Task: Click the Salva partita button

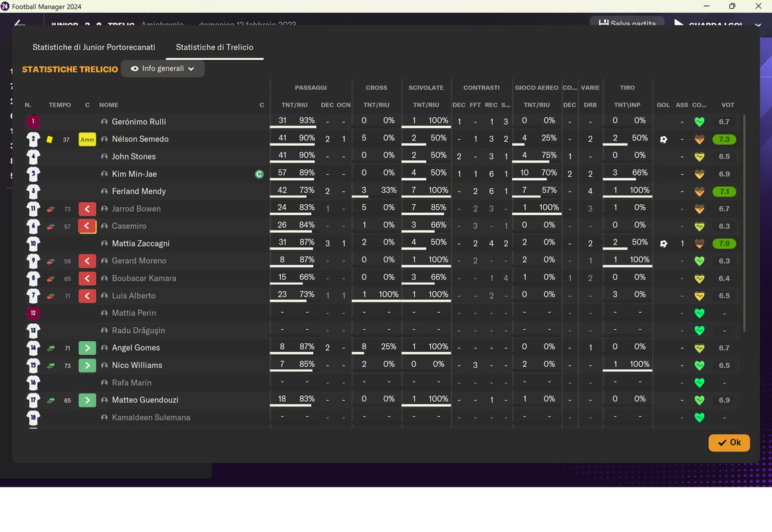Action: tap(627, 23)
